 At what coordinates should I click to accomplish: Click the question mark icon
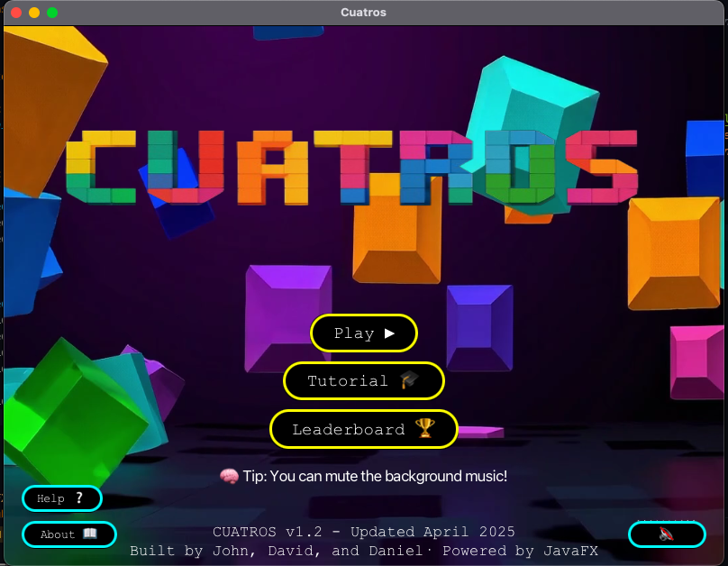point(78,498)
